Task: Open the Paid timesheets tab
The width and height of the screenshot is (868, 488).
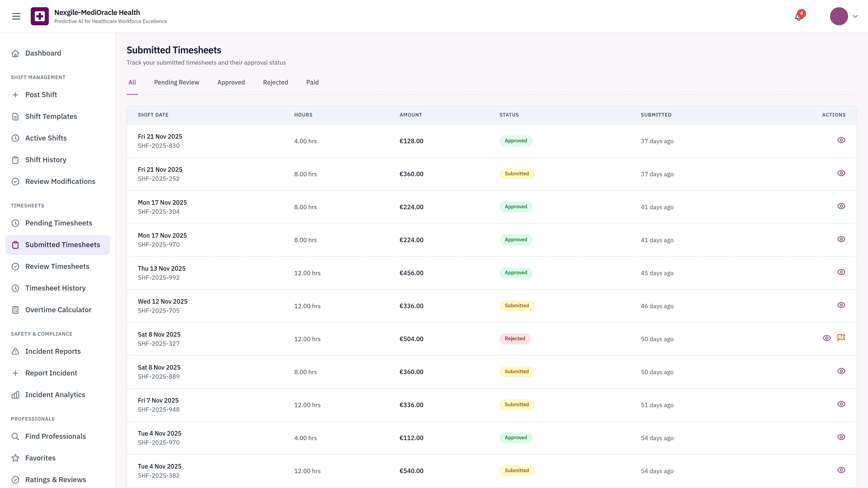Action: [312, 82]
